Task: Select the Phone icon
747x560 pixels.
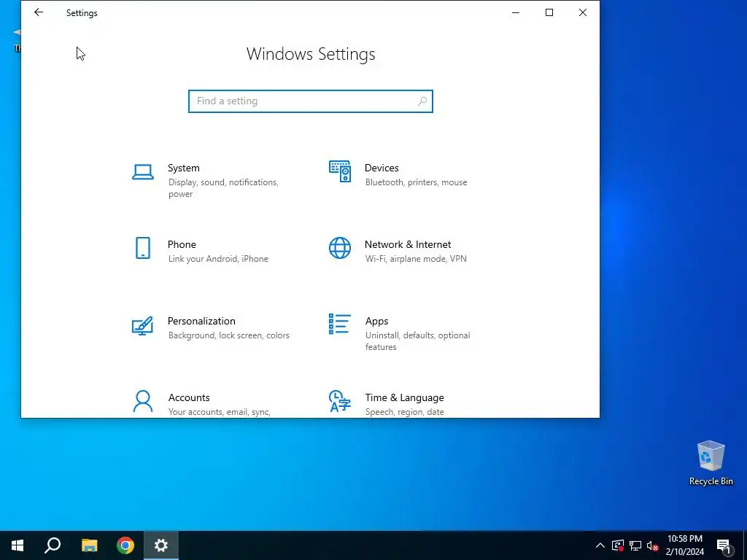Action: (x=143, y=248)
